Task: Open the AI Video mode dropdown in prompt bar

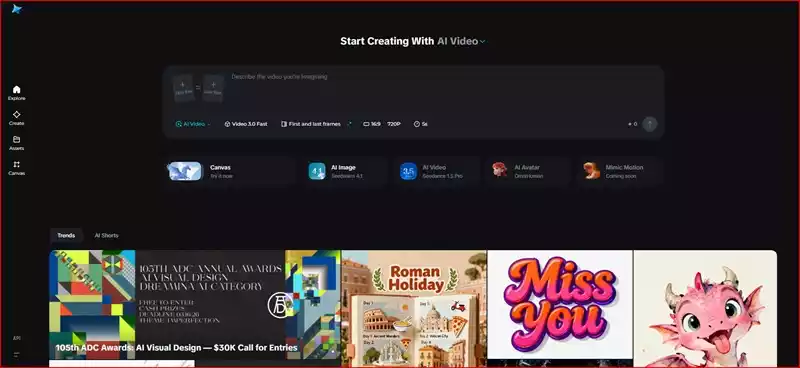Action: [x=193, y=124]
